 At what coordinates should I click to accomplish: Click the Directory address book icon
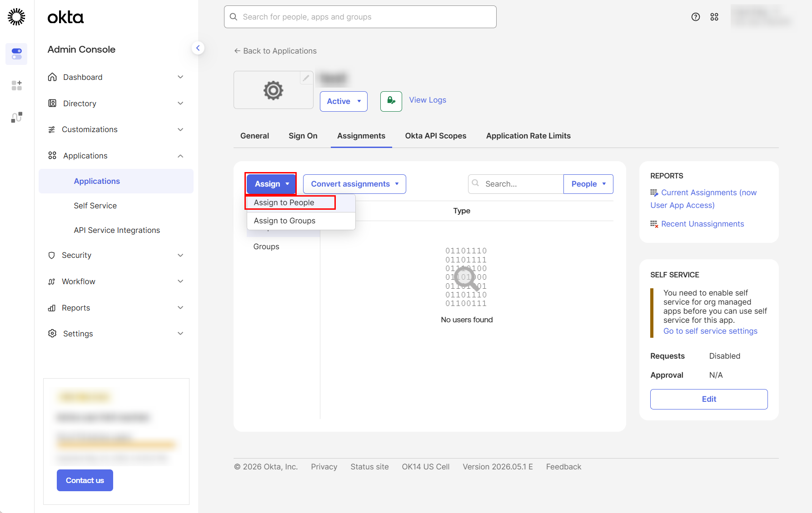coord(52,104)
